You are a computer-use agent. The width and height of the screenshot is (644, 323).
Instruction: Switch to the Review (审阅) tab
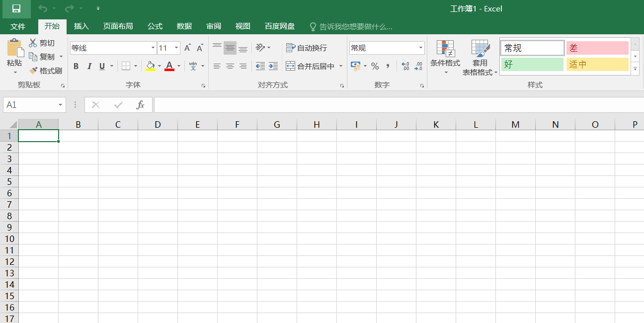point(214,26)
